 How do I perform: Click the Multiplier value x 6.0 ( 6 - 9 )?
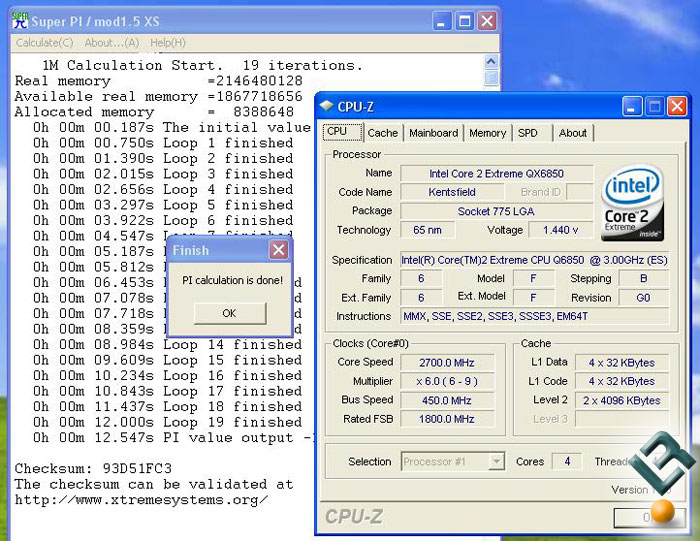(447, 381)
